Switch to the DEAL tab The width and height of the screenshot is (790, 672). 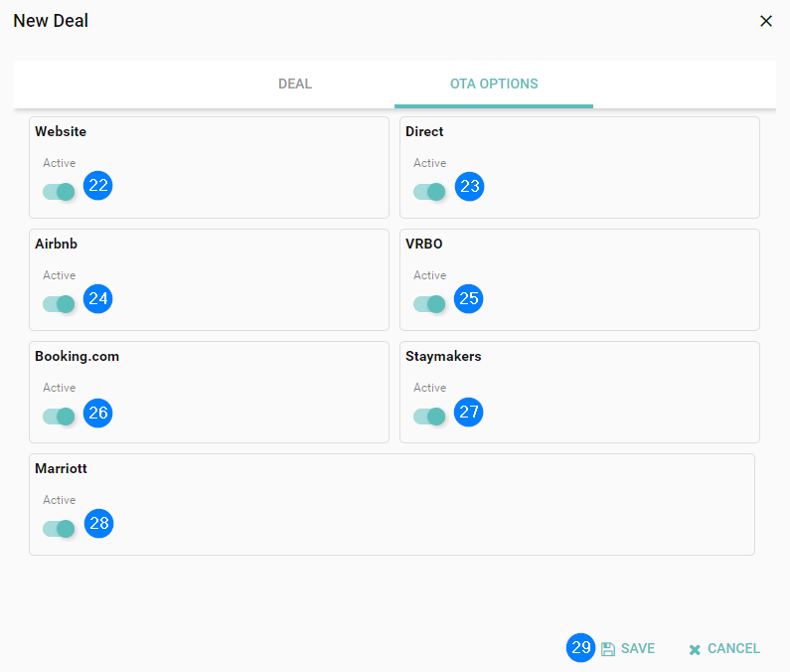pos(295,84)
